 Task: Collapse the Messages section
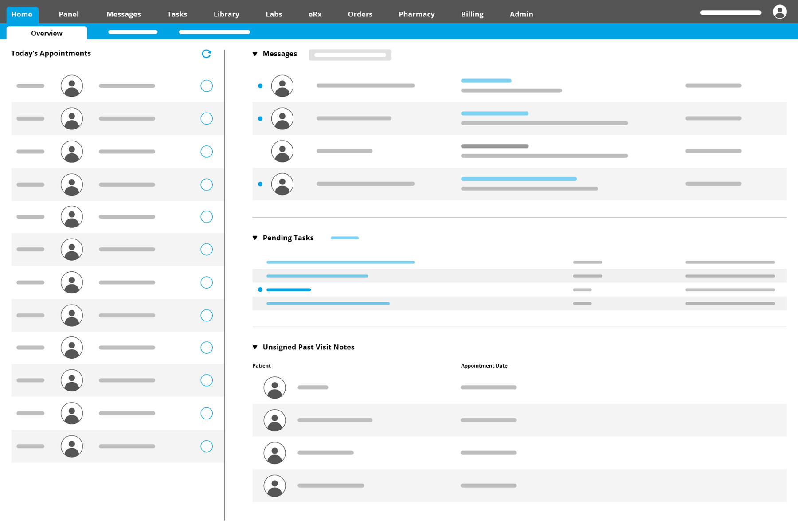(x=255, y=54)
